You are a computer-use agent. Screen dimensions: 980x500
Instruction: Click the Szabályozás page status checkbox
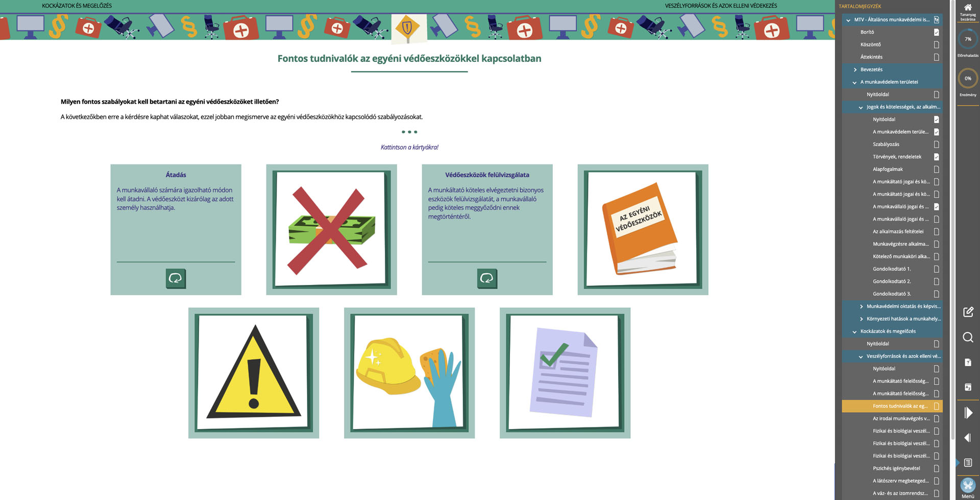pyautogui.click(x=936, y=145)
